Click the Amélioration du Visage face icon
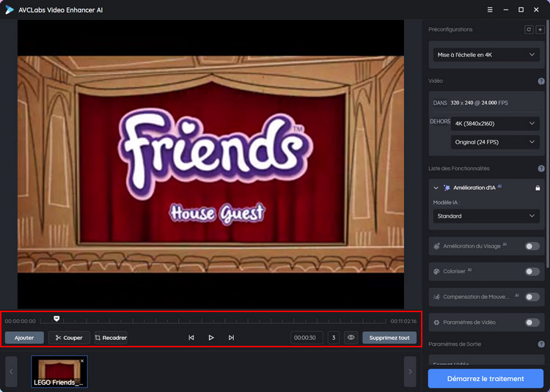This screenshot has height=392, width=550. [x=437, y=246]
